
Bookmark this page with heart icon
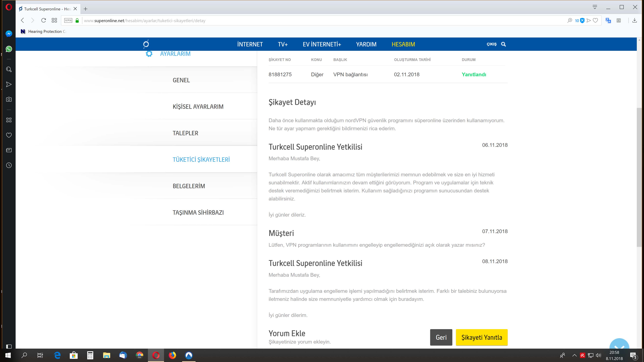coord(596,20)
